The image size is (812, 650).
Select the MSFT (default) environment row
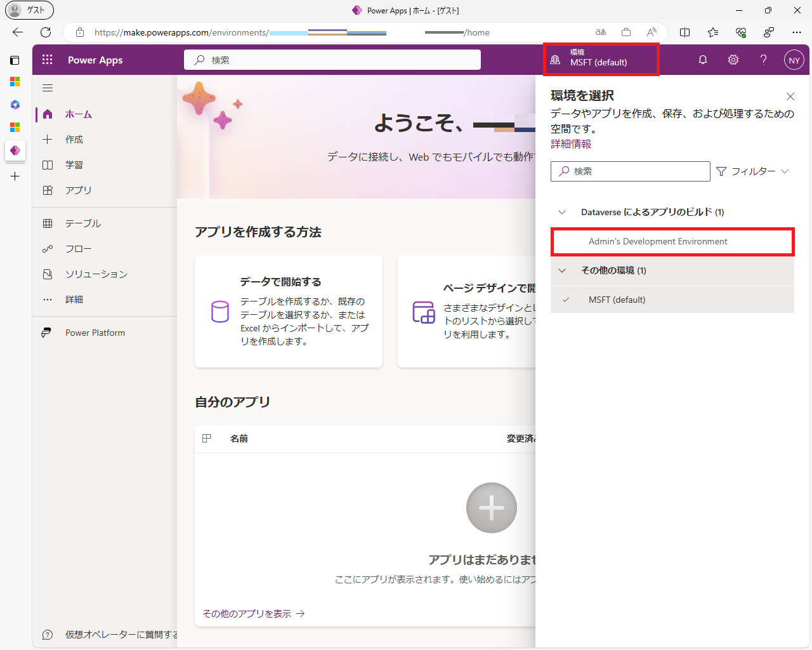pyautogui.click(x=672, y=300)
